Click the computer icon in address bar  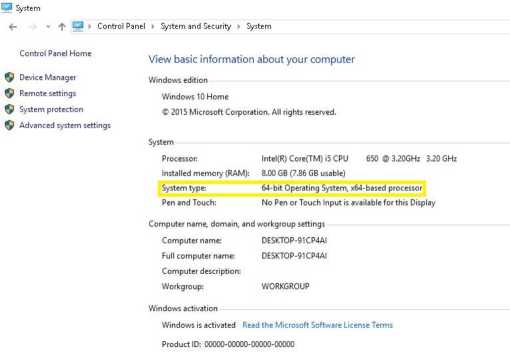[x=78, y=26]
